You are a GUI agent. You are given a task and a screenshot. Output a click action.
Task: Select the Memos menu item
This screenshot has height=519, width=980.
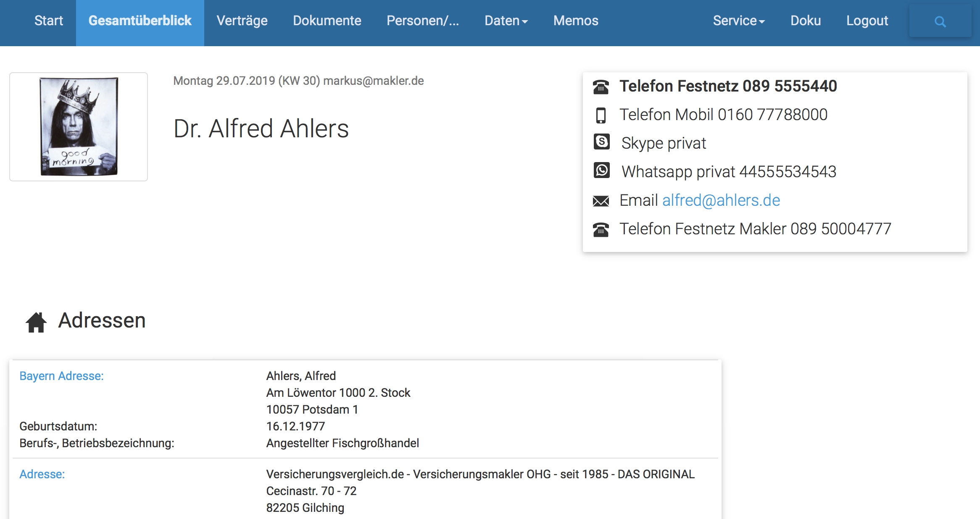point(576,21)
